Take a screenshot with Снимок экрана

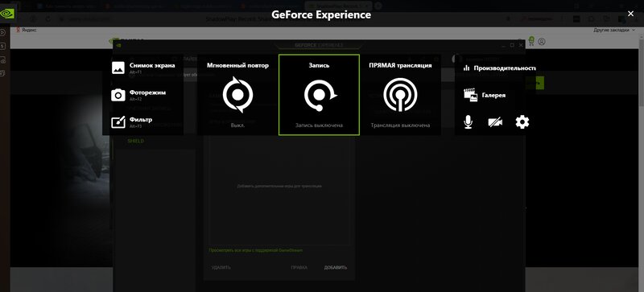143,68
